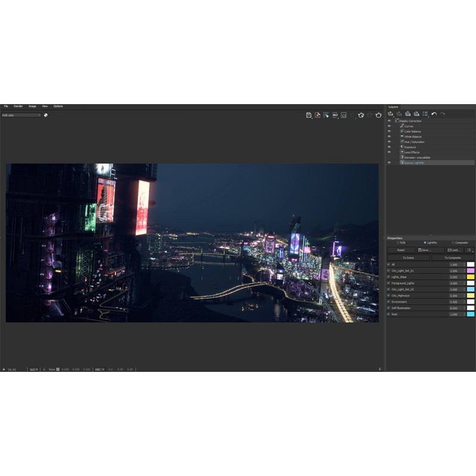Open the layer list options dropdown icon
Viewport: 476px width, 476px height.
click(425, 114)
